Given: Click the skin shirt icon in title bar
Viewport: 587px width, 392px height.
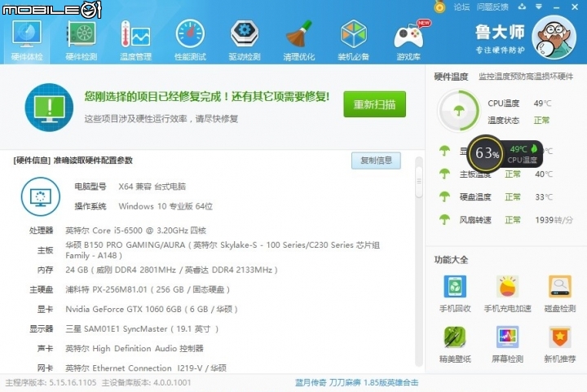Looking at the screenshot, I should pos(522,7).
